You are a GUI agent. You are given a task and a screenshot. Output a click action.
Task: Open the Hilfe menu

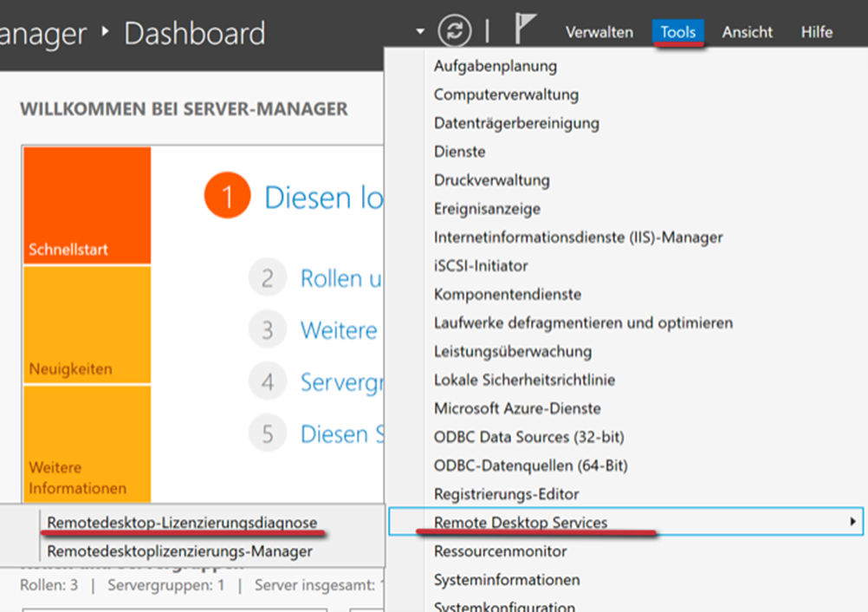pos(816,32)
